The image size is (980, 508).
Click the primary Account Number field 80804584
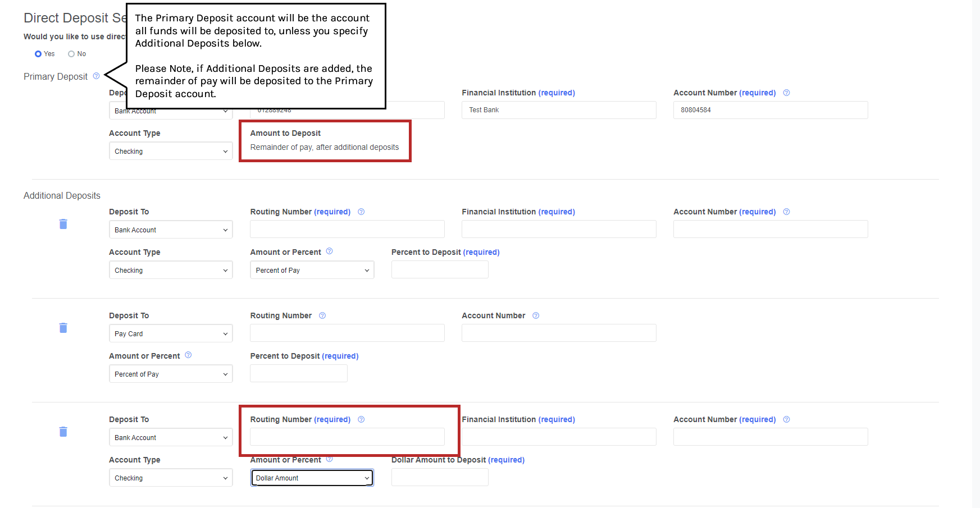pyautogui.click(x=770, y=110)
